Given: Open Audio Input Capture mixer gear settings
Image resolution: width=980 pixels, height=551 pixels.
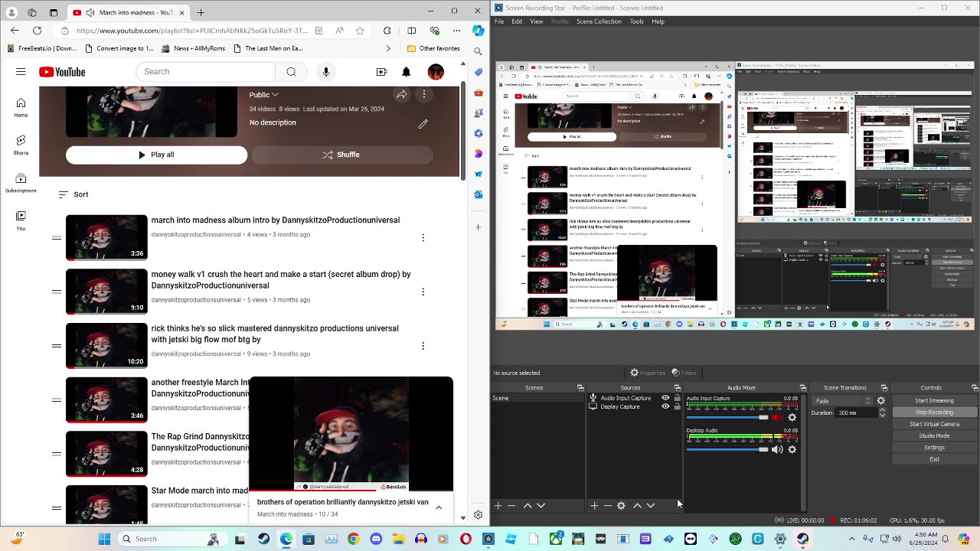Looking at the screenshot, I should [x=792, y=417].
